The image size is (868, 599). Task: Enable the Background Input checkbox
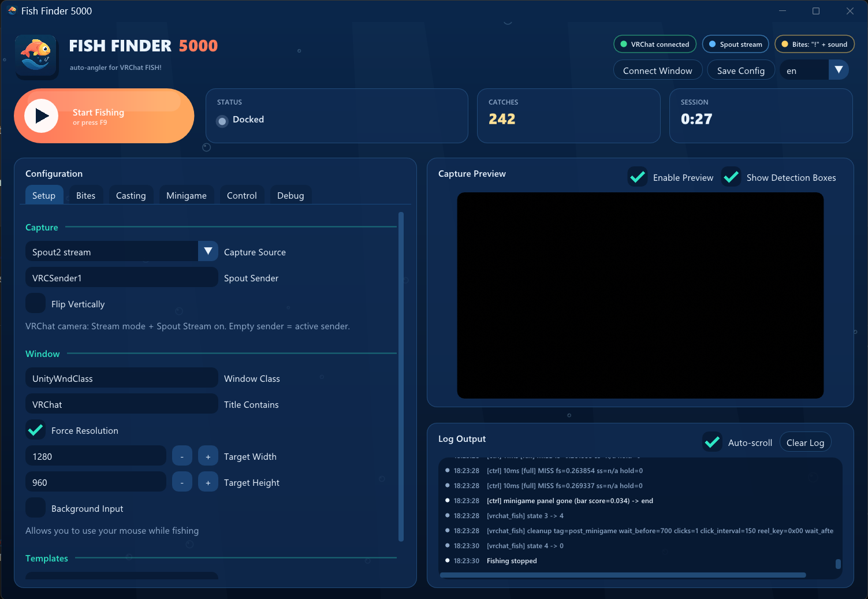[x=35, y=508]
